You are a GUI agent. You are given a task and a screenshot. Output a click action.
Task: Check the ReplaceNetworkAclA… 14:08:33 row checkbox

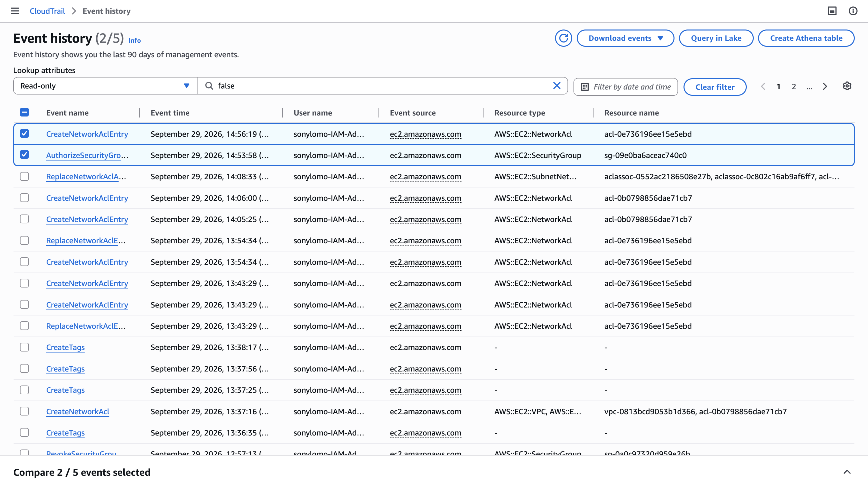[24, 176]
